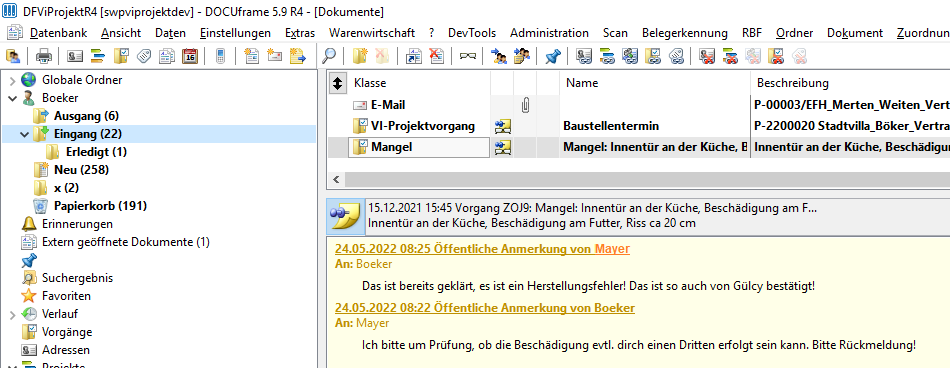The height and width of the screenshot is (368, 950).
Task: Open the Belegerkennung menu
Action: (x=685, y=33)
